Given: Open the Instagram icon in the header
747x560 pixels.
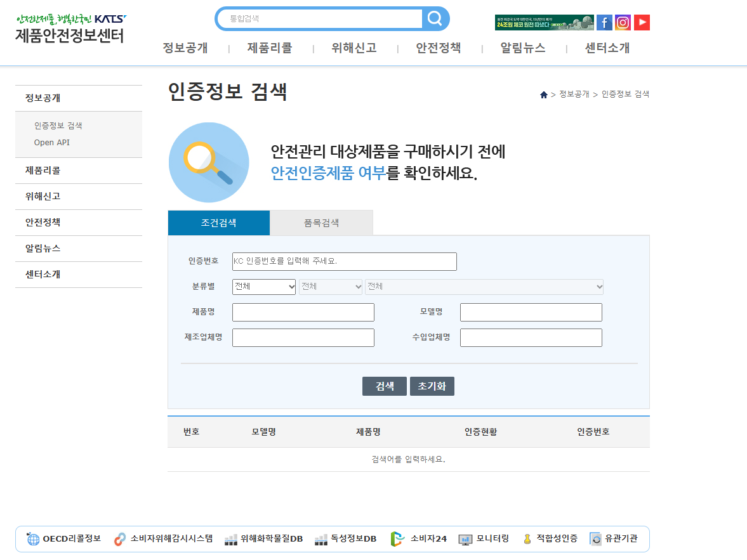Looking at the screenshot, I should (623, 22).
